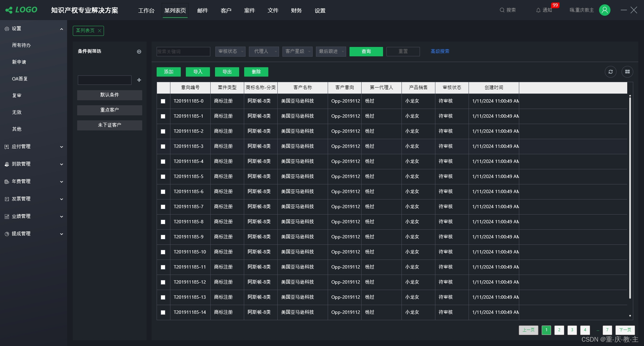644x346 pixels.
Task: Check the row T201911185-0 checkbox
Action: [x=163, y=101]
